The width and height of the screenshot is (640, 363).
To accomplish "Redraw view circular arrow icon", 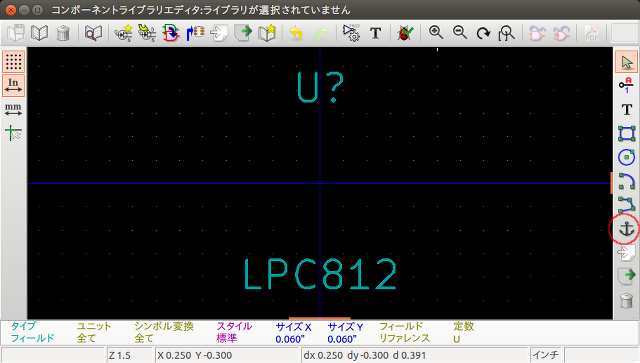I will click(483, 33).
